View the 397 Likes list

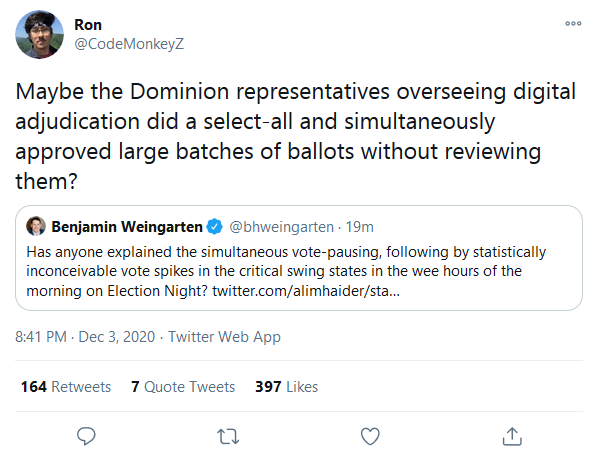[286, 386]
